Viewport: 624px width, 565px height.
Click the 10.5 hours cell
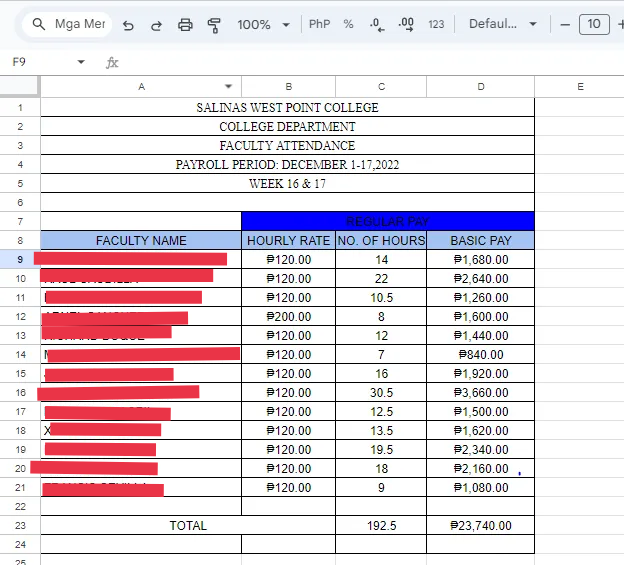pos(381,297)
